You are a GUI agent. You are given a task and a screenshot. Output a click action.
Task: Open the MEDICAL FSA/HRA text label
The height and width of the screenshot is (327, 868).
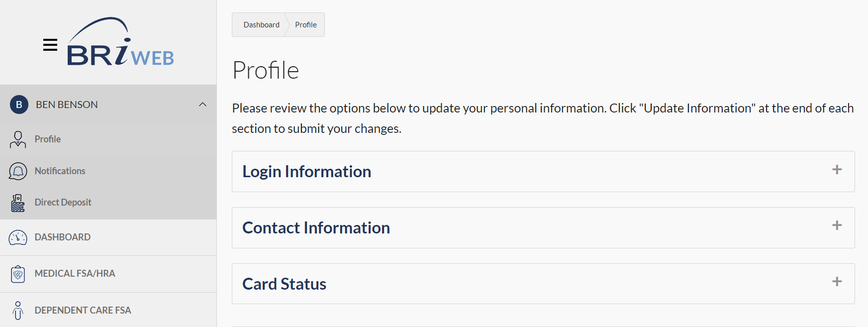tap(75, 274)
